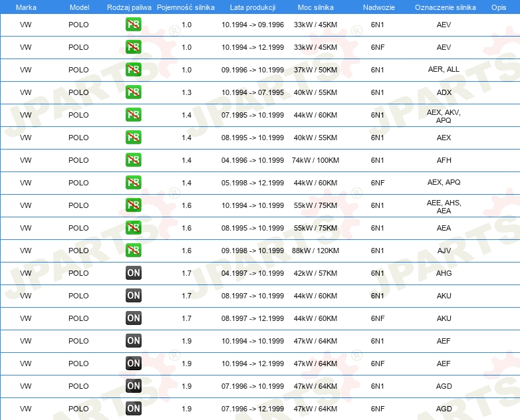520x420 pixels.
Task: Click the petrol icon in the 08.1995 1.6 AEA row
Action: click(133, 227)
